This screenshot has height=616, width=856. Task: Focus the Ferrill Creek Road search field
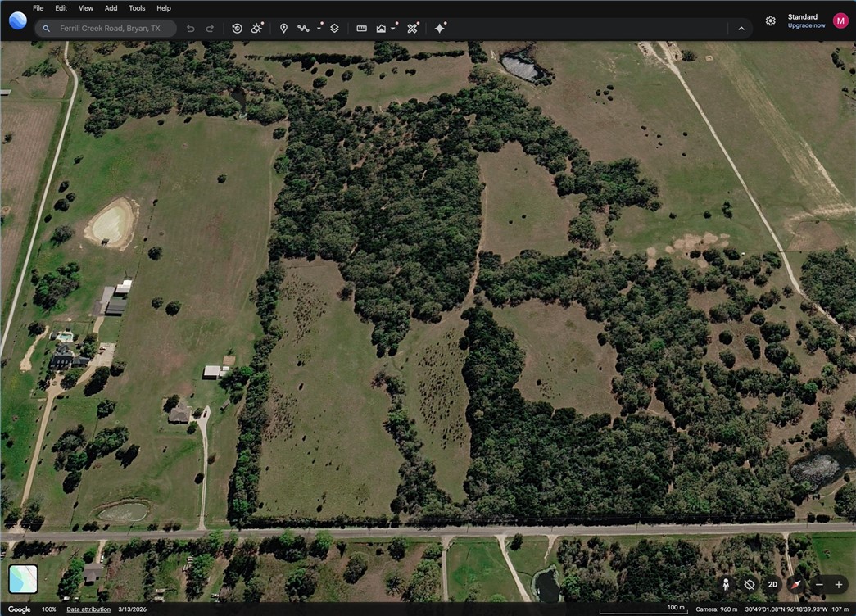coord(106,29)
